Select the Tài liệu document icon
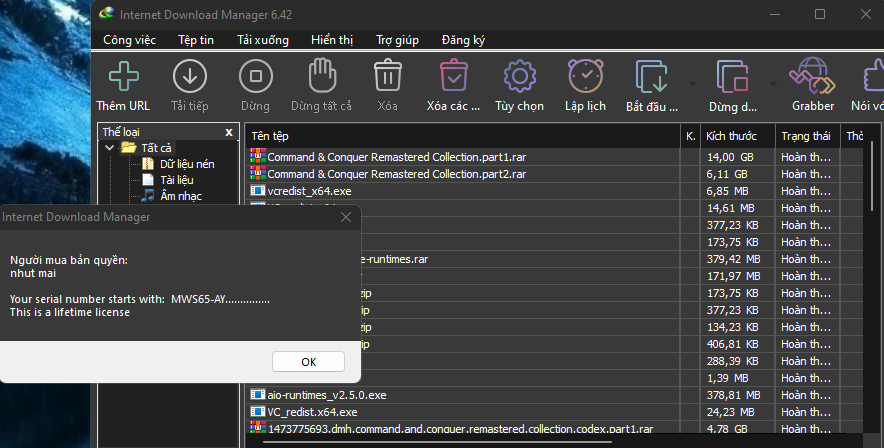The height and width of the screenshot is (448, 884). [x=148, y=180]
